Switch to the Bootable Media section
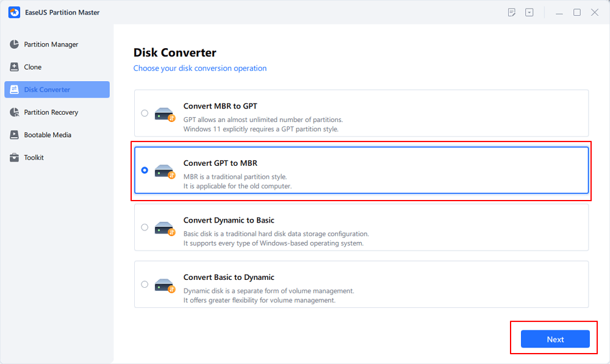The image size is (610, 364). pyautogui.click(x=47, y=135)
